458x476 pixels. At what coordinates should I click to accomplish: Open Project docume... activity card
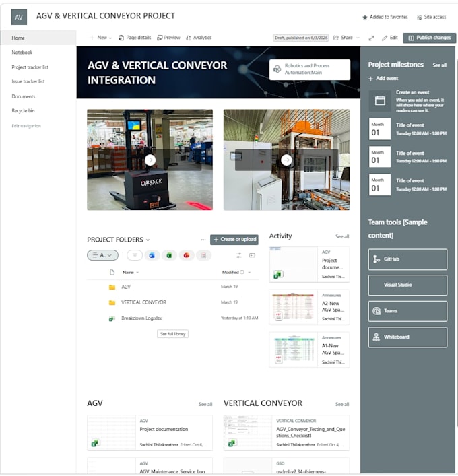(x=309, y=265)
